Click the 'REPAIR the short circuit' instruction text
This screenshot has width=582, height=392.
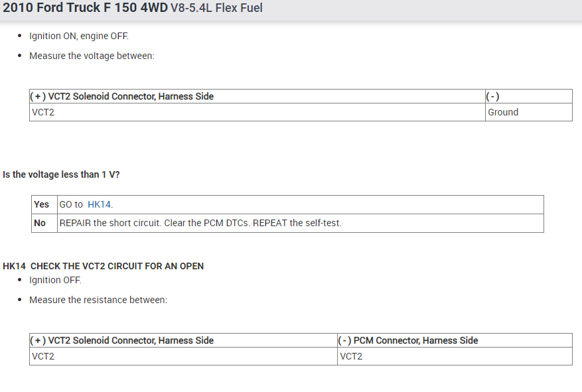coord(200,223)
